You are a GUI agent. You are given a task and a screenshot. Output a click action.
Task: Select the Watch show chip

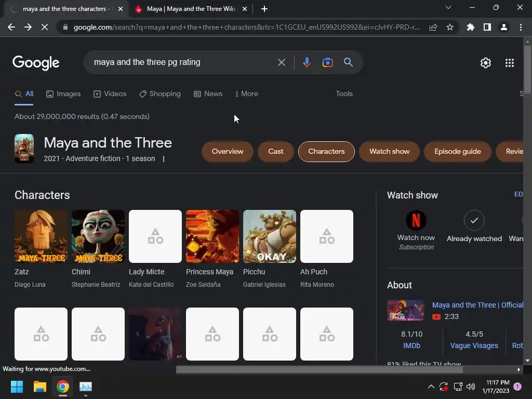coord(390,151)
